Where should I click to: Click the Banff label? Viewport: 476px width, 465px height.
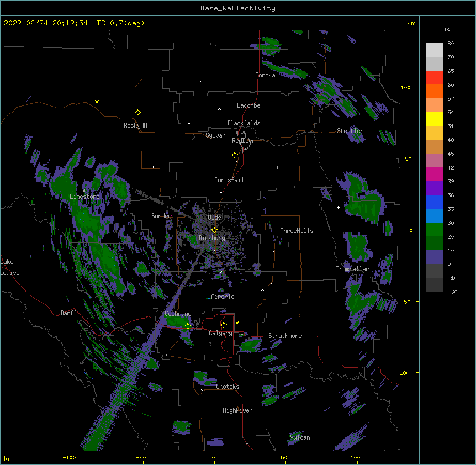click(68, 313)
